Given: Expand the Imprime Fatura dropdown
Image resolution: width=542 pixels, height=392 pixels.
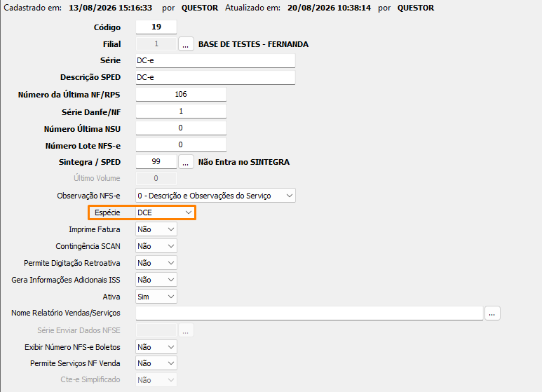Looking at the screenshot, I should point(156,229).
